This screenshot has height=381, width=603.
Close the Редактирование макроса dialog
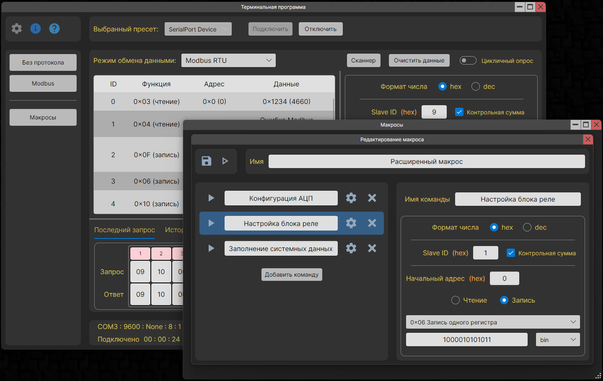tap(588, 140)
